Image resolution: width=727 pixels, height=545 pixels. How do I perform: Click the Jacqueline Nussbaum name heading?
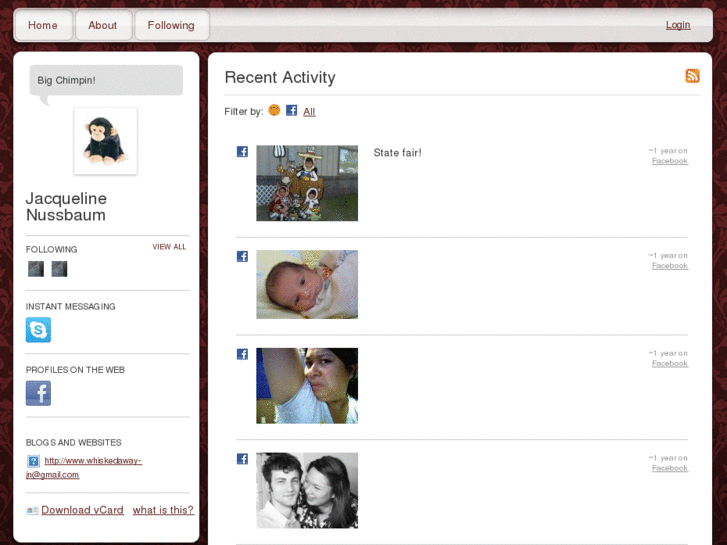(x=66, y=207)
